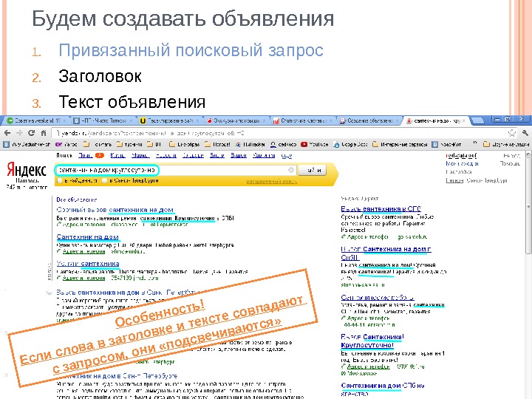This screenshot has height=399, width=532.
Task: Click 'Адрес и телефон' under Сантехник на дом ad
Action: [x=83, y=251]
